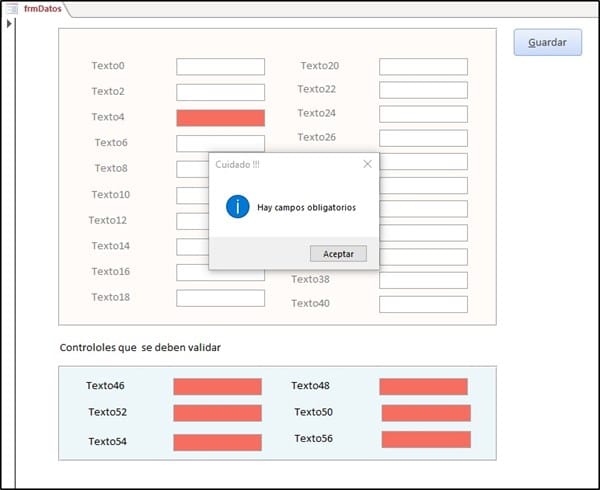
Task: Click the record selector arrow at left edge
Action: point(9,24)
